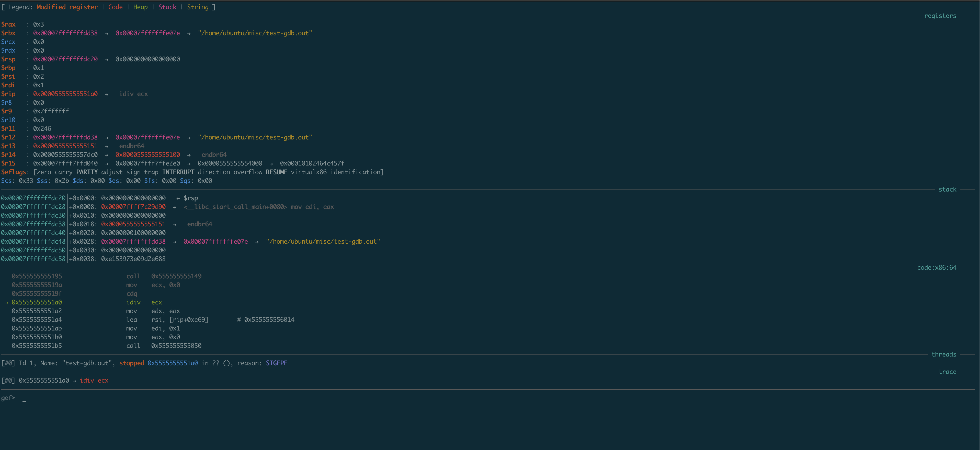Click the stack offset +0x0030

point(82,250)
